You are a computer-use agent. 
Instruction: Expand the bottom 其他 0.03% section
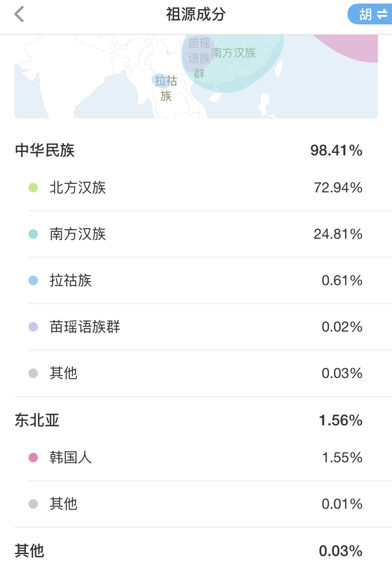tap(196, 551)
